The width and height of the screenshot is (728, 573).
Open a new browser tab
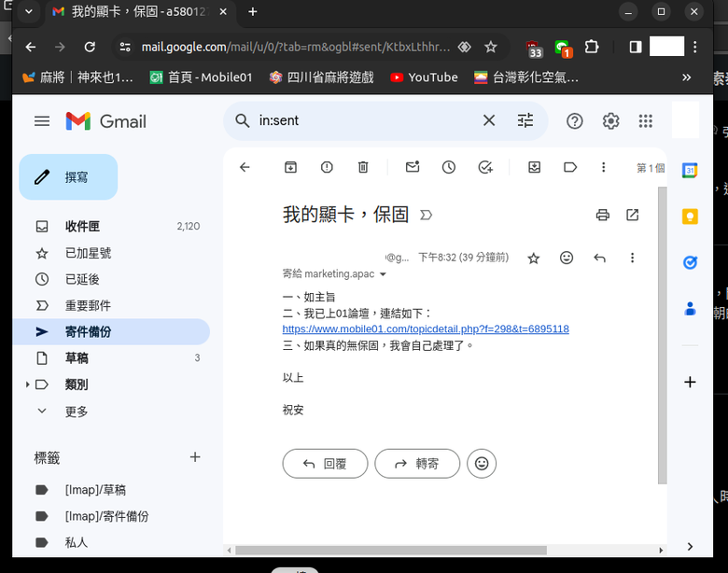pos(253,11)
